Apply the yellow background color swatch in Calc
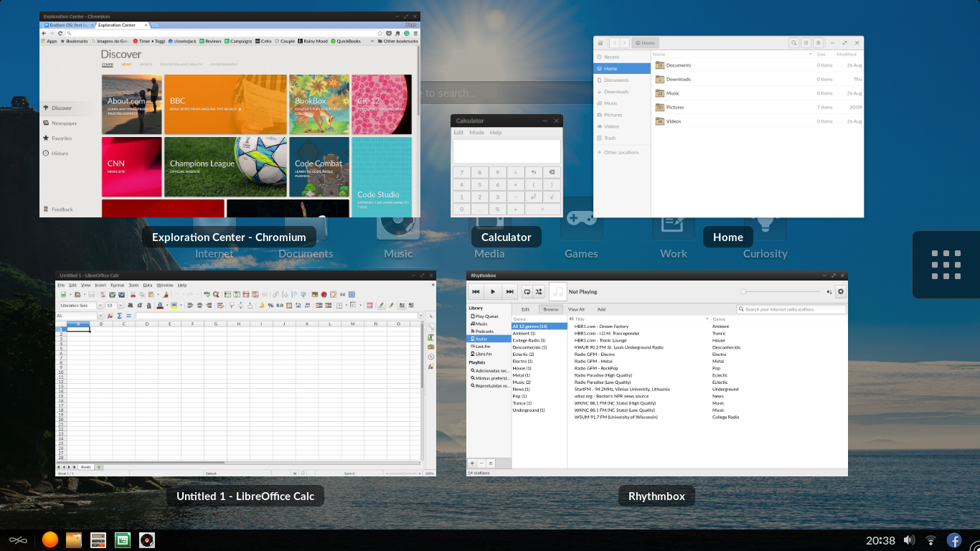This screenshot has height=551, width=980. 174,305
